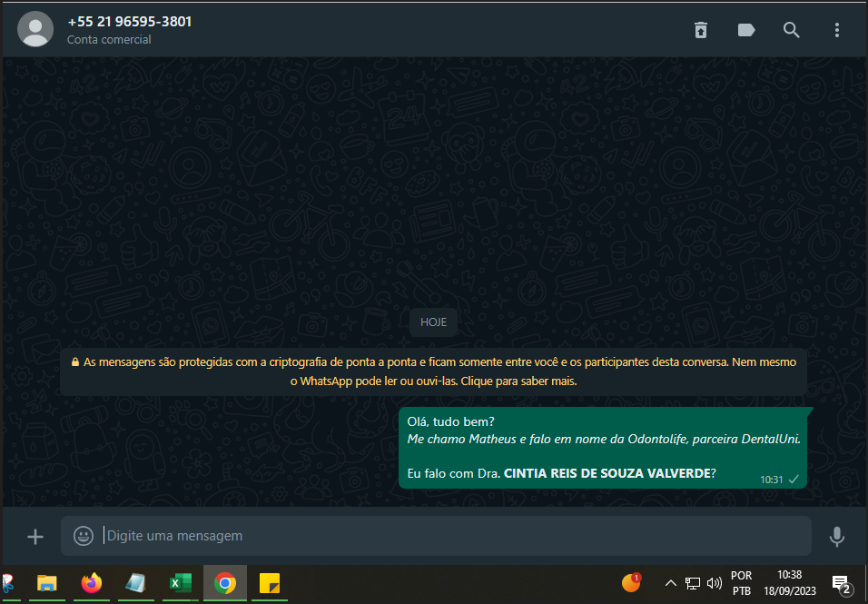Click the HOJE date badge

point(433,322)
